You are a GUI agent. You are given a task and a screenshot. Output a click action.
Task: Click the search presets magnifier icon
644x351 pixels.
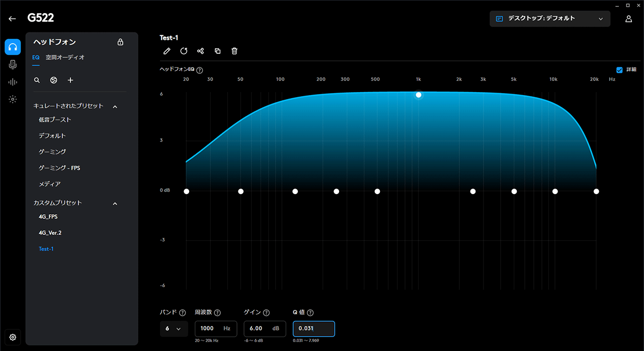(37, 80)
